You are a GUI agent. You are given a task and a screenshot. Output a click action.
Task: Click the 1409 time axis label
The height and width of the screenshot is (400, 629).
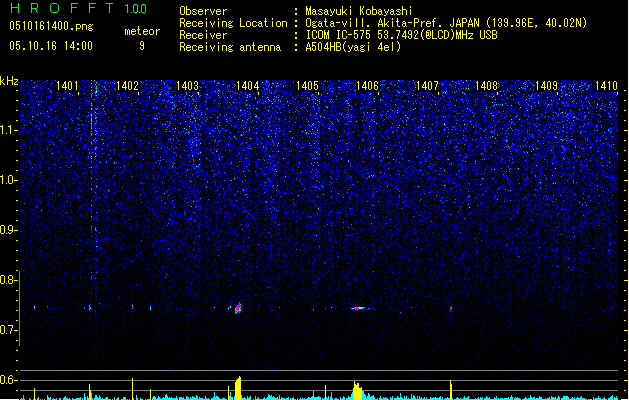[546, 86]
